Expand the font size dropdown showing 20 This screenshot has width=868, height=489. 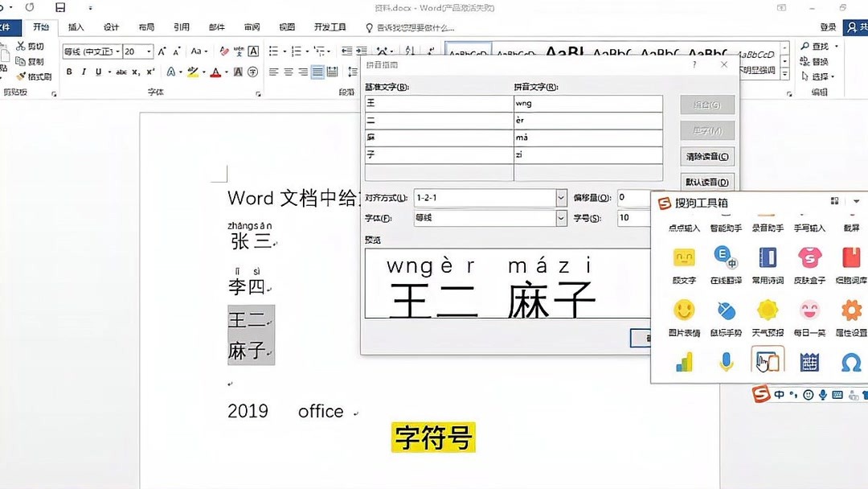coord(148,50)
